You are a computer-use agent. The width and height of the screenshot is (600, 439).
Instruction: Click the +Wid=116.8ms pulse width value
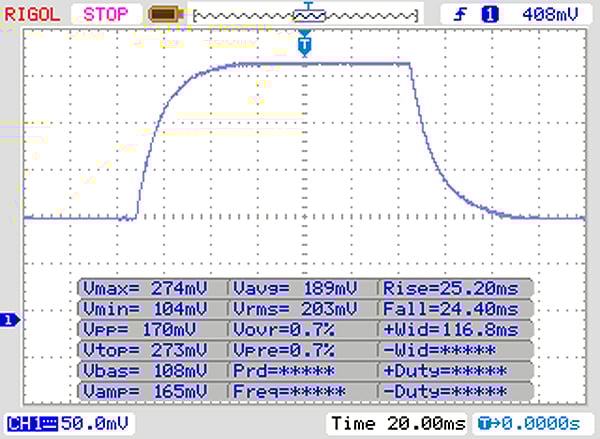pyautogui.click(x=451, y=329)
